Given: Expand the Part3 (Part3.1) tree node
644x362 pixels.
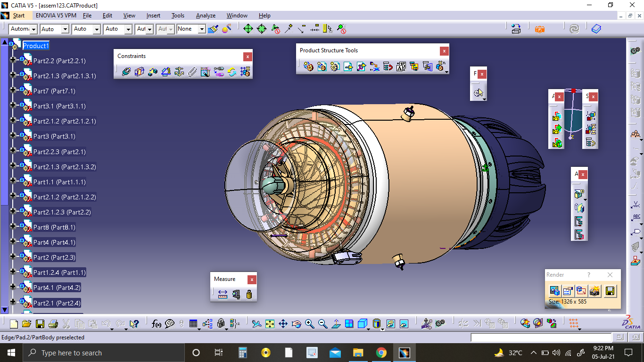Looking at the screenshot, I should (x=13, y=136).
